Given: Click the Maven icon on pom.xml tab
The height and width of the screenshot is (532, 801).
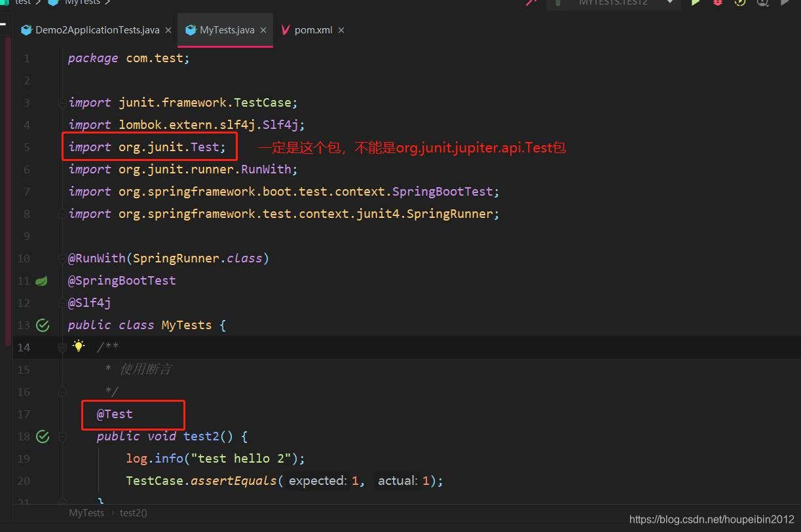Looking at the screenshot, I should tap(286, 30).
